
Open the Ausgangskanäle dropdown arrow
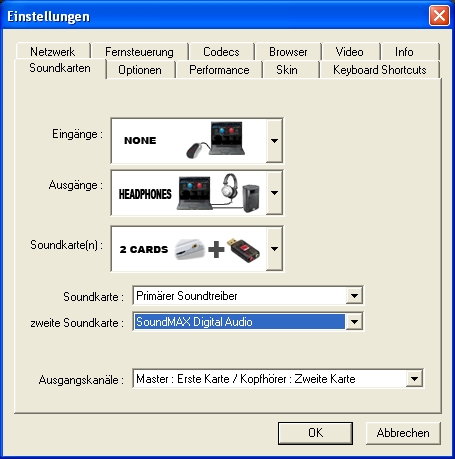click(x=414, y=379)
